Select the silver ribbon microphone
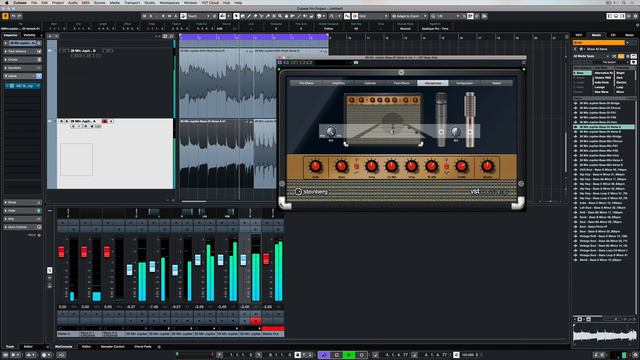This screenshot has height=360, width=640. (470, 119)
